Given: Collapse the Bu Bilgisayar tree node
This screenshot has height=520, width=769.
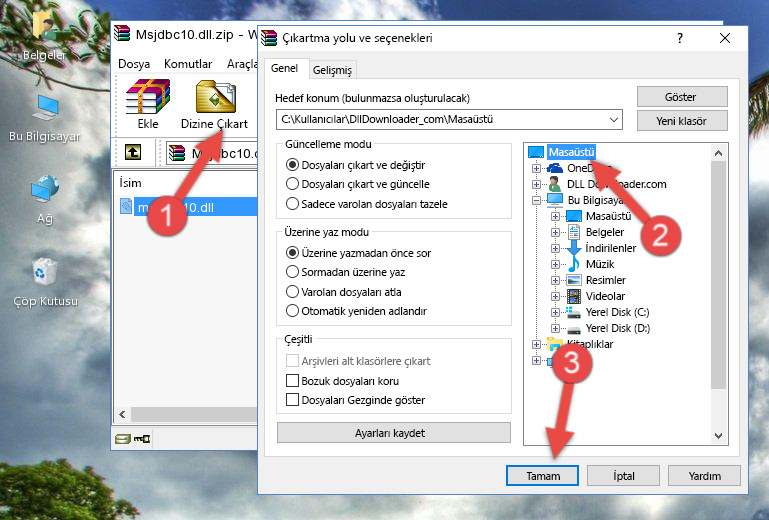Looking at the screenshot, I should coord(536,200).
